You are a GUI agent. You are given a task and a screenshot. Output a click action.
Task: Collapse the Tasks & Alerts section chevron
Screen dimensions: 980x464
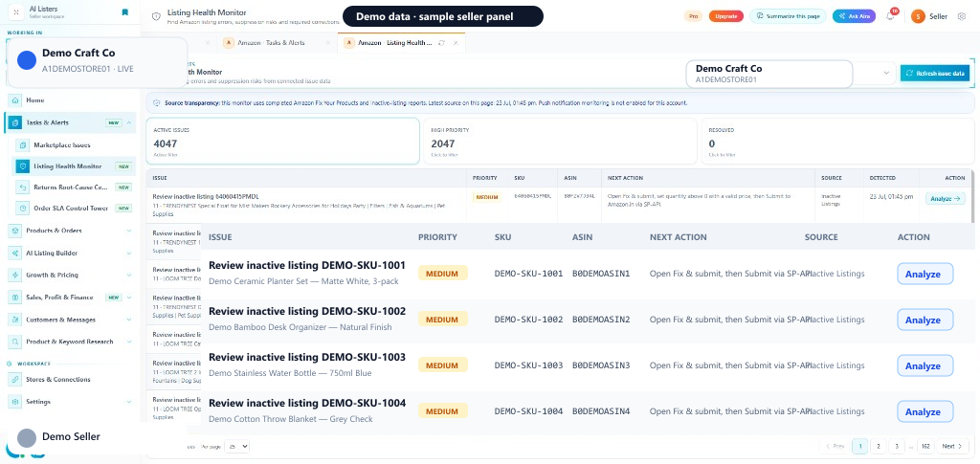pyautogui.click(x=129, y=123)
